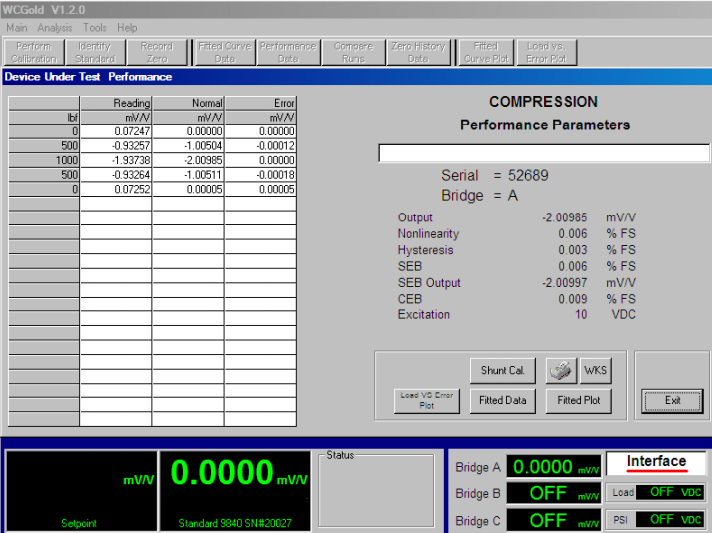The height and width of the screenshot is (533, 712).
Task: Select Record Zero toolbar button
Action: [x=156, y=52]
